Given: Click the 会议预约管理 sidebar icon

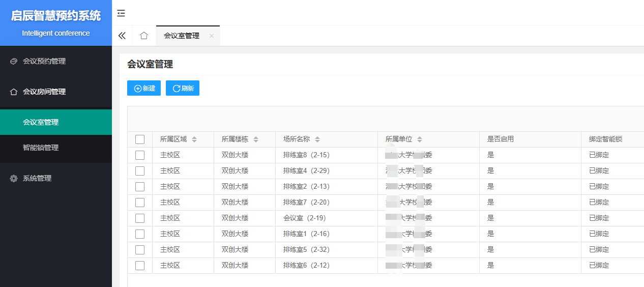Looking at the screenshot, I should tap(14, 62).
